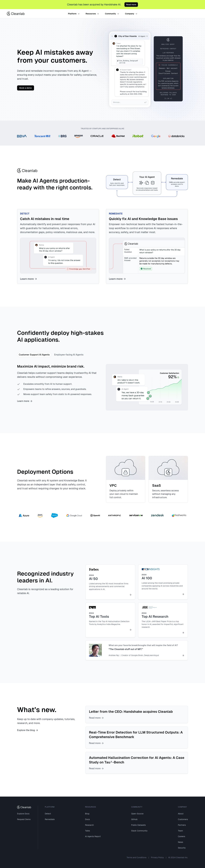This screenshot has width=205, height=868.
Task: Click the VPC cloud lock icon
Action: [x=125, y=468]
